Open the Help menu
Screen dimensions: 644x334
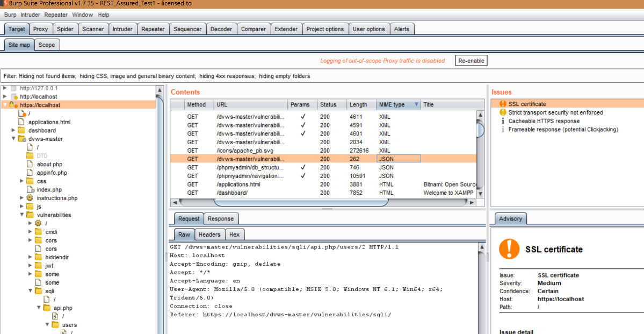coord(104,15)
